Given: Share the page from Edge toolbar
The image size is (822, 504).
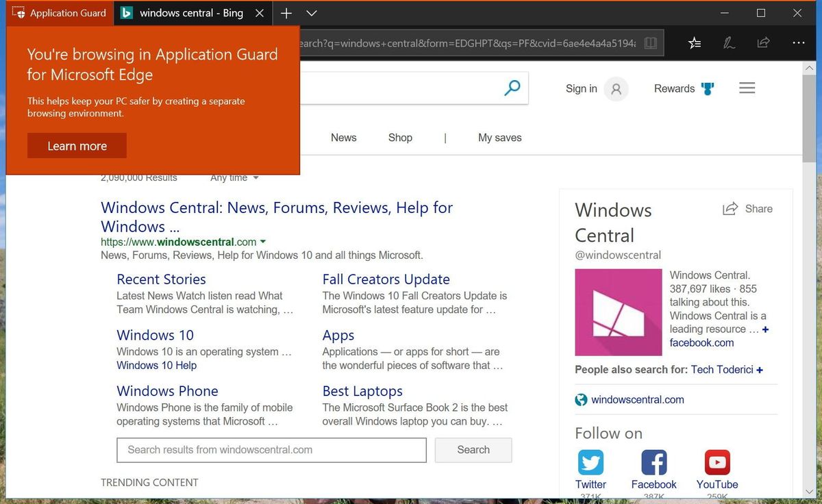Looking at the screenshot, I should [763, 42].
